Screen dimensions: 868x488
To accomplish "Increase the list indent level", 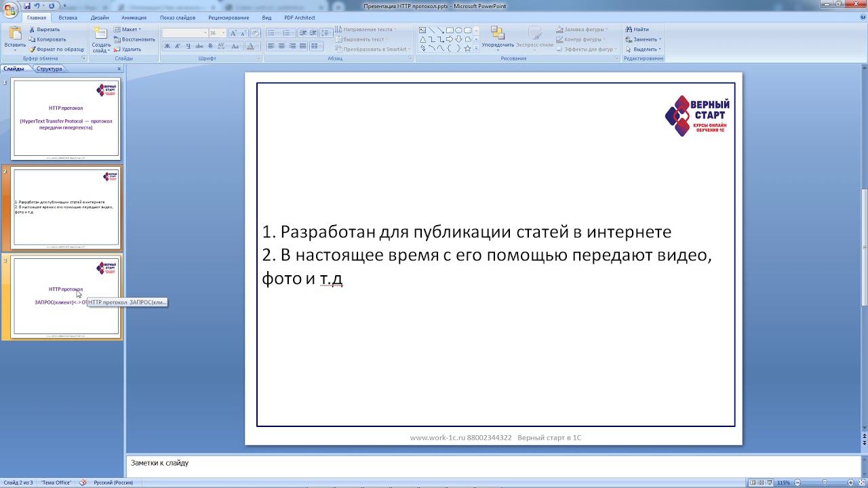I will point(313,33).
